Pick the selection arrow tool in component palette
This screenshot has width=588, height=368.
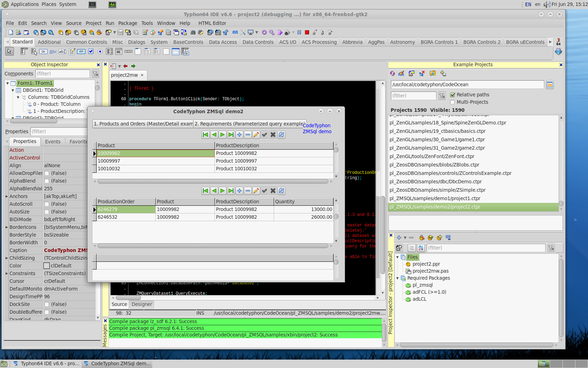(9, 52)
